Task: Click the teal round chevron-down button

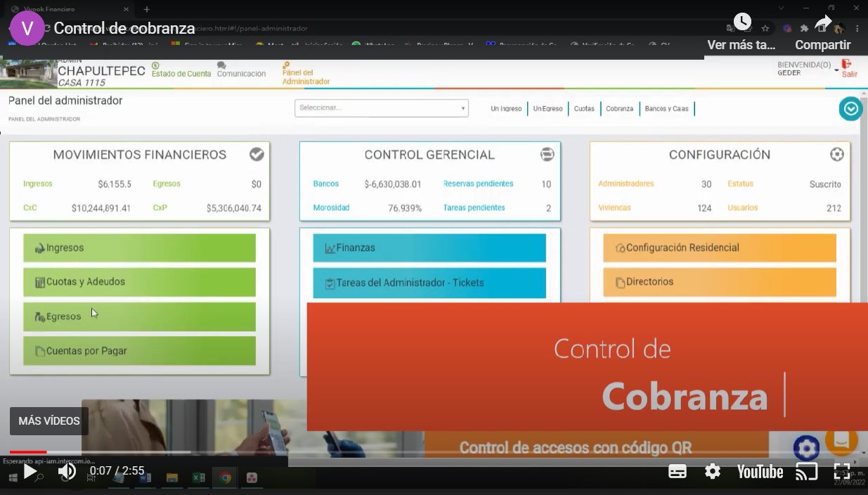Action: [x=850, y=109]
